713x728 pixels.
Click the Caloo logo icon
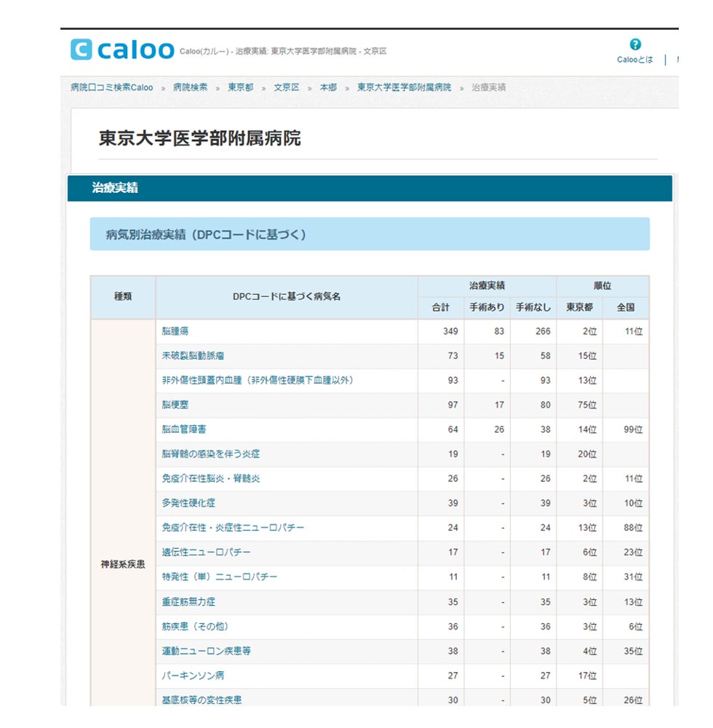(81, 50)
